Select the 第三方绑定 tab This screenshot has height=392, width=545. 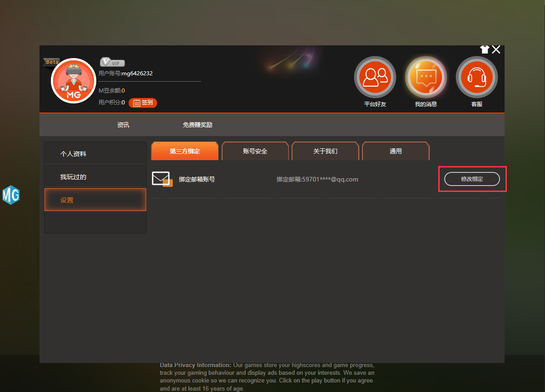[185, 151]
